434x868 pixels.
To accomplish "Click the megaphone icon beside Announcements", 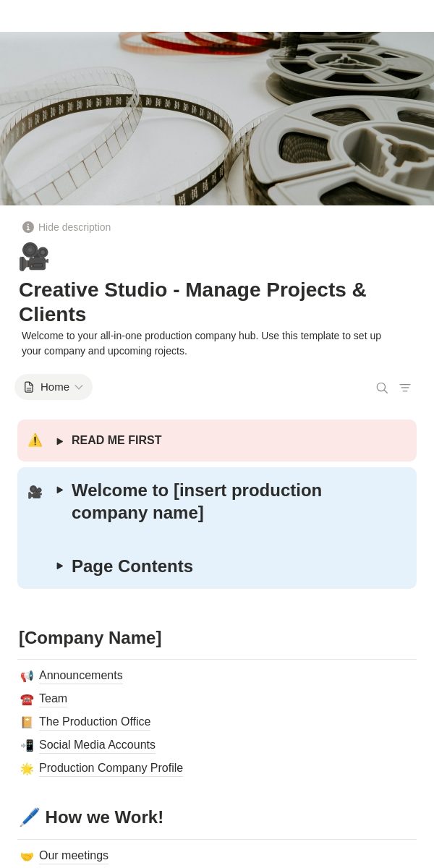I will point(27,676).
